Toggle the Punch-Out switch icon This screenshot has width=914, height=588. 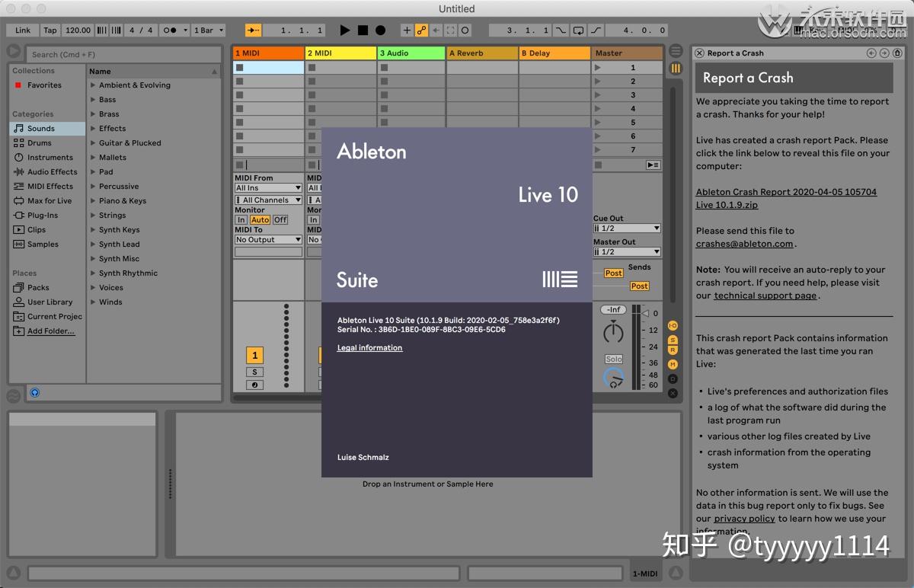596,30
